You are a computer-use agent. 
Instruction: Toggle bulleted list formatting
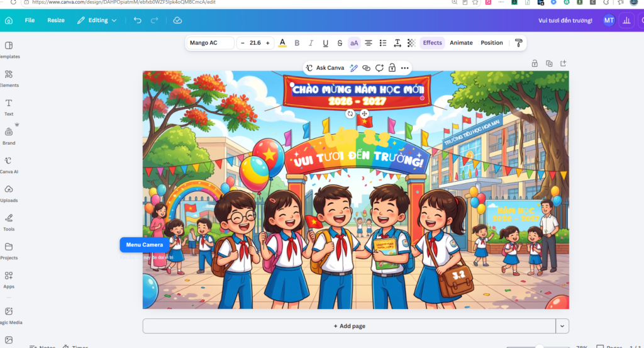[x=383, y=43]
